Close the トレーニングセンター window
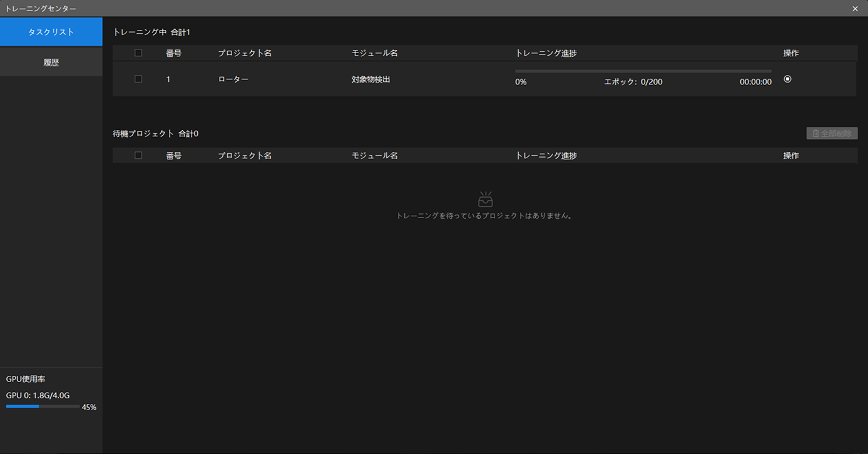The image size is (868, 454). (855, 9)
